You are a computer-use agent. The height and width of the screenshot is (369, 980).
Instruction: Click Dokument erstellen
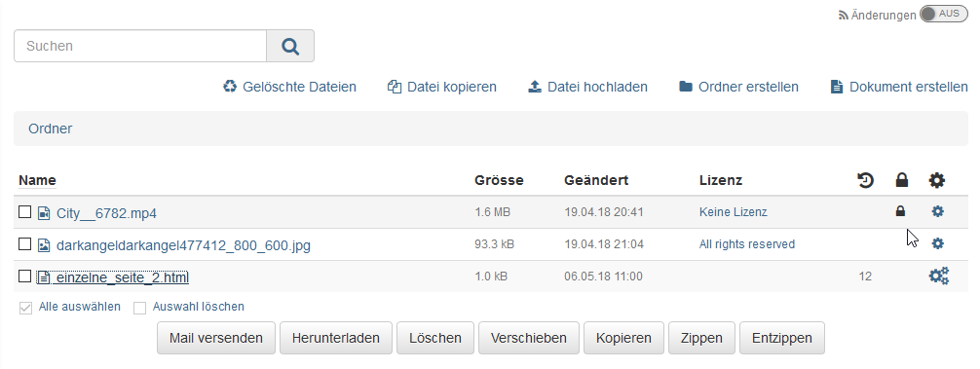tap(908, 87)
